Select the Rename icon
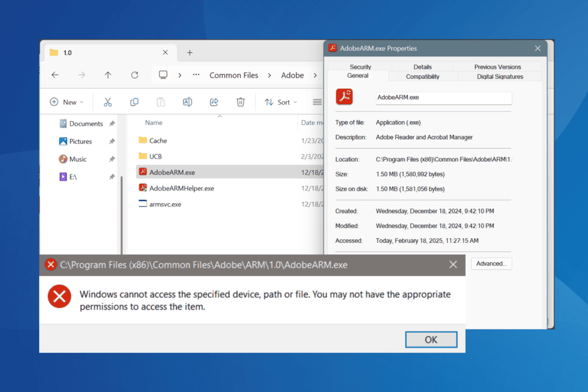This screenshot has height=392, width=588. (187, 102)
